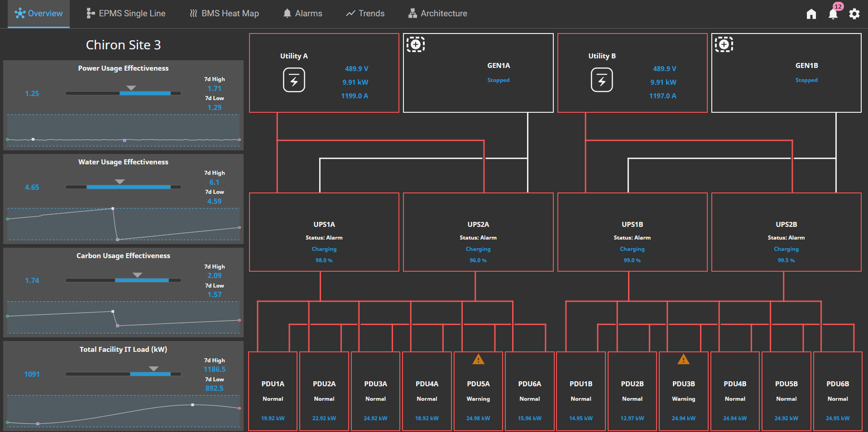868x432 pixels.
Task: Click the GEN1A generator icon
Action: pos(415,44)
